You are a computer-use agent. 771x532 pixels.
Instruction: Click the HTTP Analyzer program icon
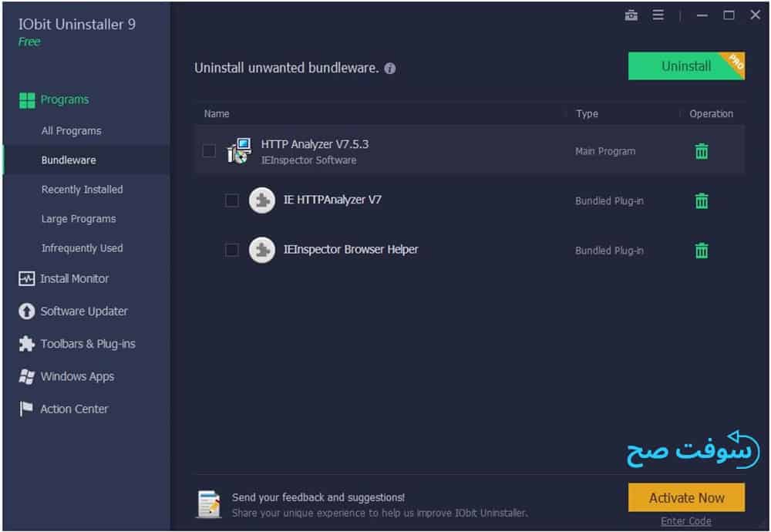(x=240, y=151)
